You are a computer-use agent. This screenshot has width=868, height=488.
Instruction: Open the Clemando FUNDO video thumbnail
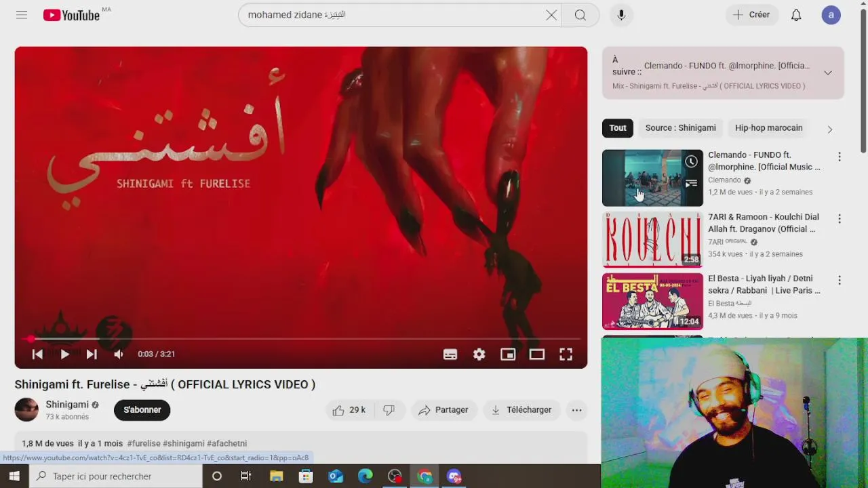(652, 178)
